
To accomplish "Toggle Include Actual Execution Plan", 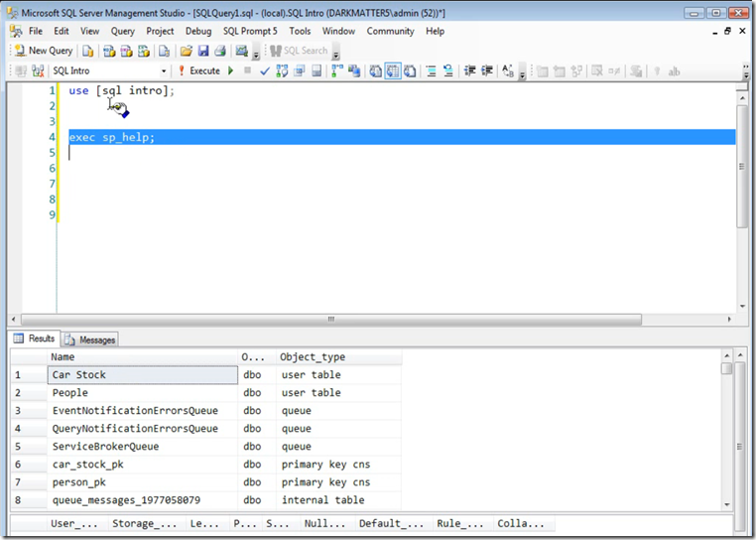I will (337, 71).
